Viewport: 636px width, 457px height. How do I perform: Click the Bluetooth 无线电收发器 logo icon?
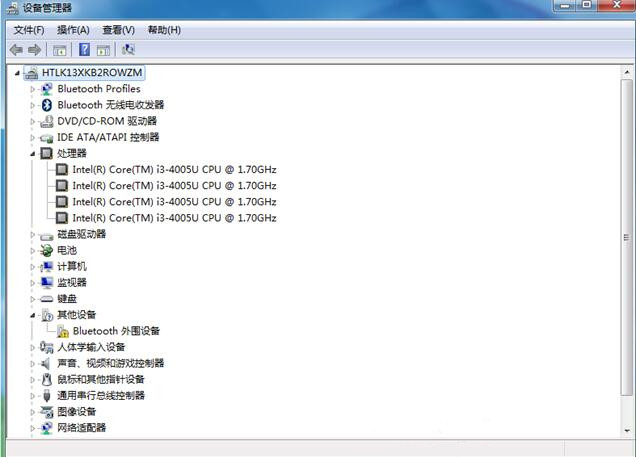[47, 105]
